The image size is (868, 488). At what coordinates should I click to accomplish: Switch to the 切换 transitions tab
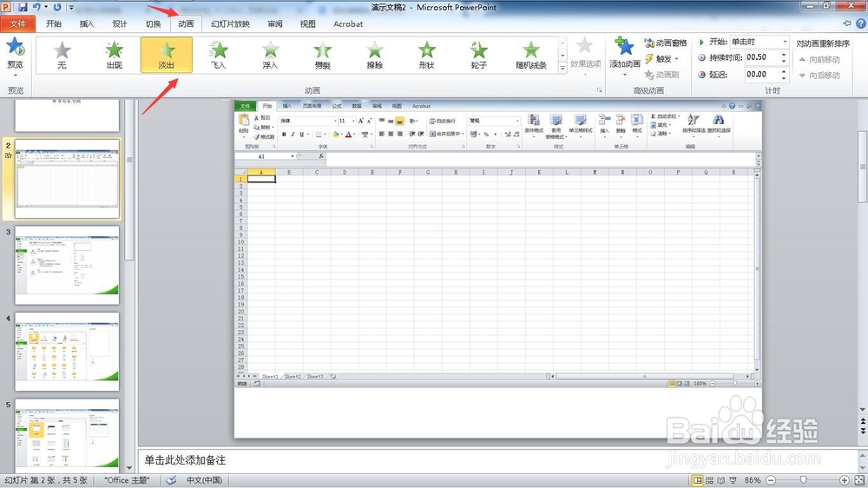pos(153,23)
